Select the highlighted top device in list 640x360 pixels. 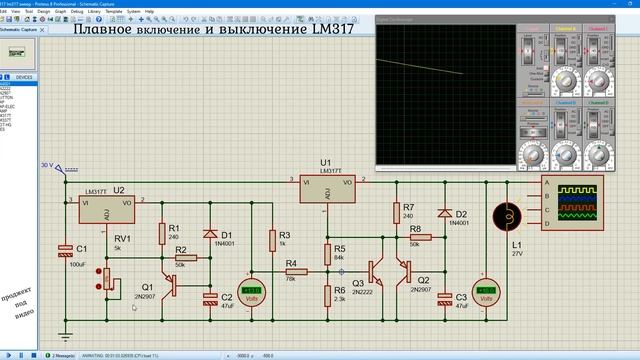(19, 84)
